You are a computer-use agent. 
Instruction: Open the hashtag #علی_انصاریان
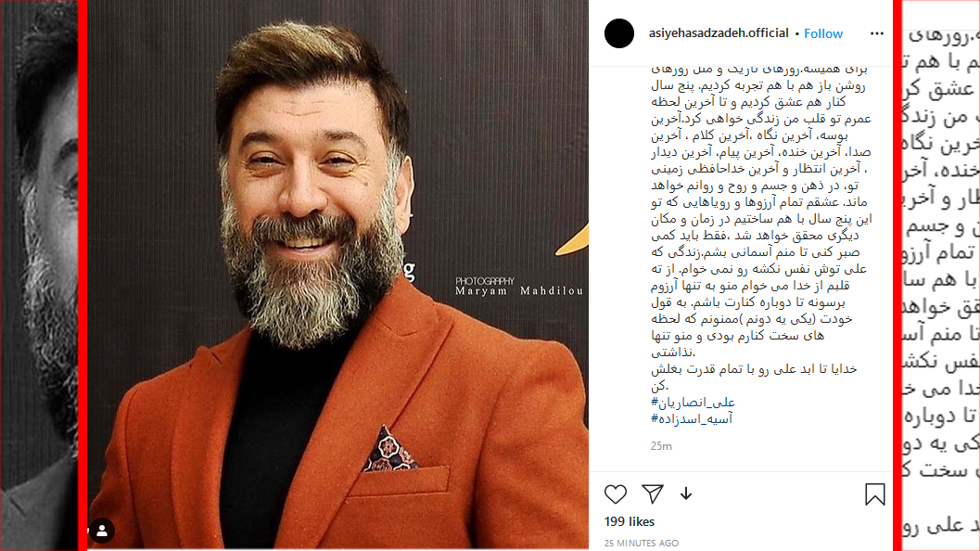[x=694, y=403]
